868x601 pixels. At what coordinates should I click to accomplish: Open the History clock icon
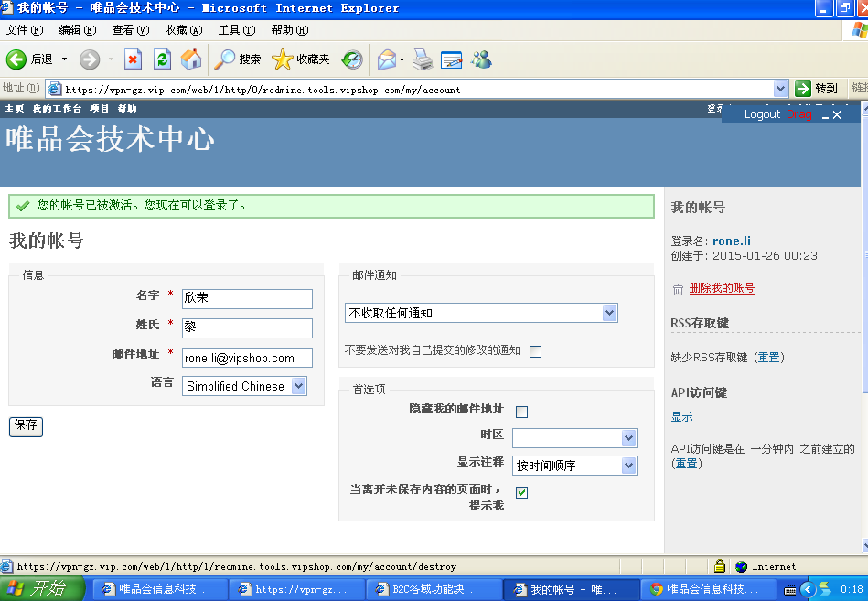[x=352, y=59]
